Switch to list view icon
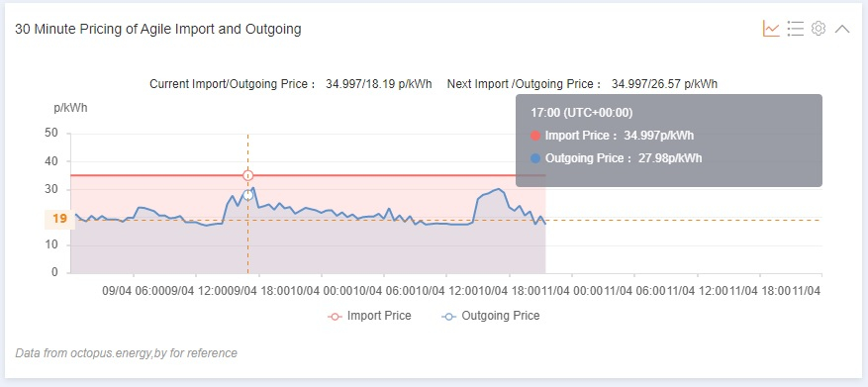 pos(795,29)
